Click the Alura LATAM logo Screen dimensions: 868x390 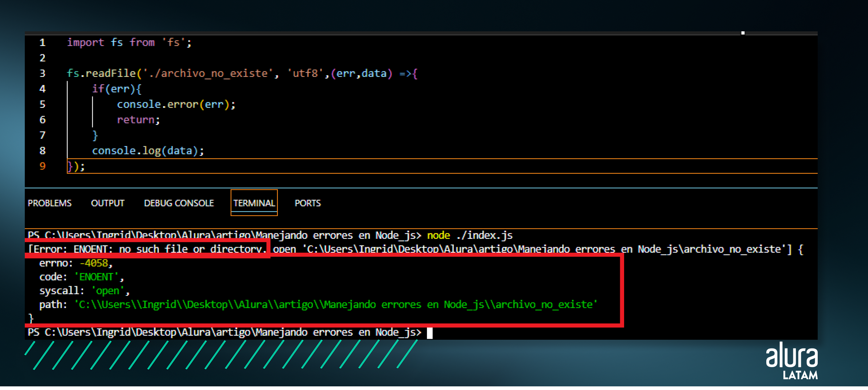pyautogui.click(x=791, y=361)
